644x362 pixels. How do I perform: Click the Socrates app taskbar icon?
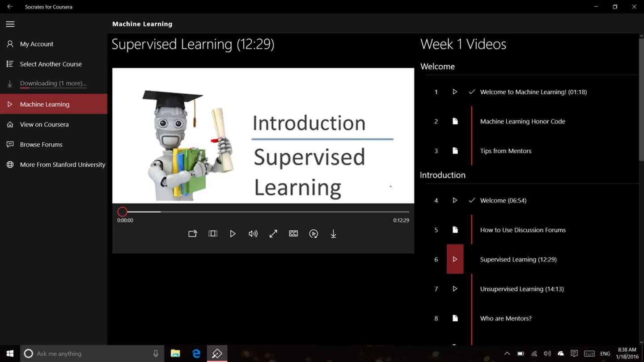(217, 354)
